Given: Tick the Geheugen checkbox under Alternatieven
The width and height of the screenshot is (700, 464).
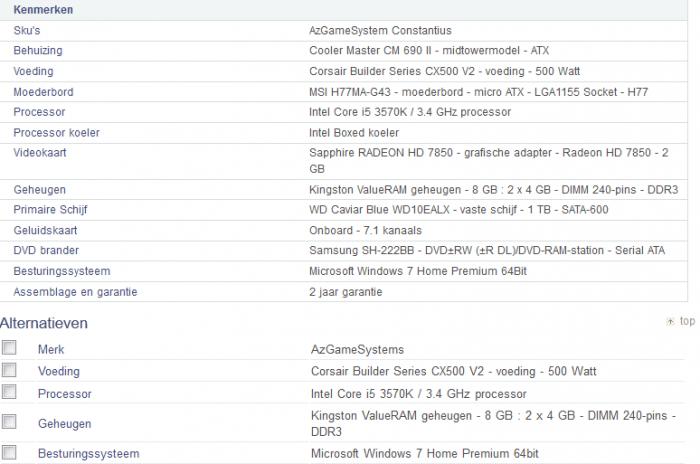Looking at the screenshot, I should click(x=9, y=422).
